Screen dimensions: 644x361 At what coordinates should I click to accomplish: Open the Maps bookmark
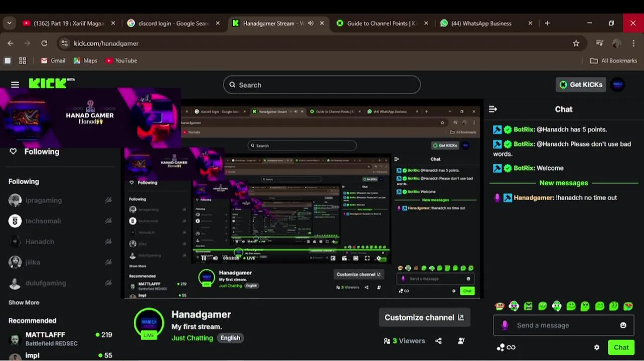pyautogui.click(x=85, y=61)
